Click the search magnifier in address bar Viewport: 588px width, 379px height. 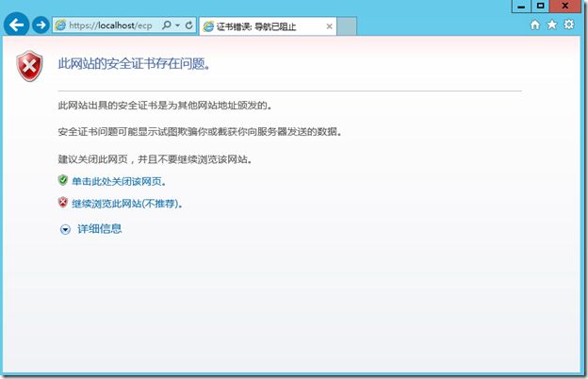pyautogui.click(x=167, y=25)
